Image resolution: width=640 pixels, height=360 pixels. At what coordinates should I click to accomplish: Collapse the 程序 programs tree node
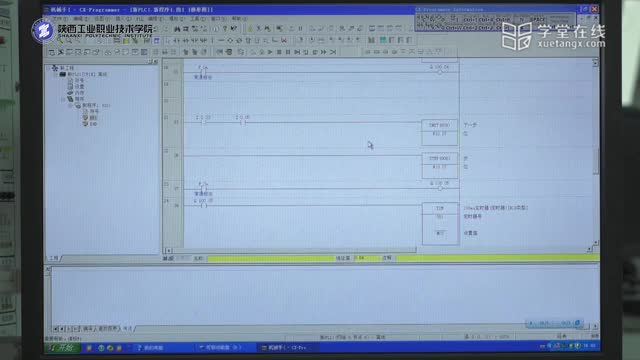pos(64,99)
